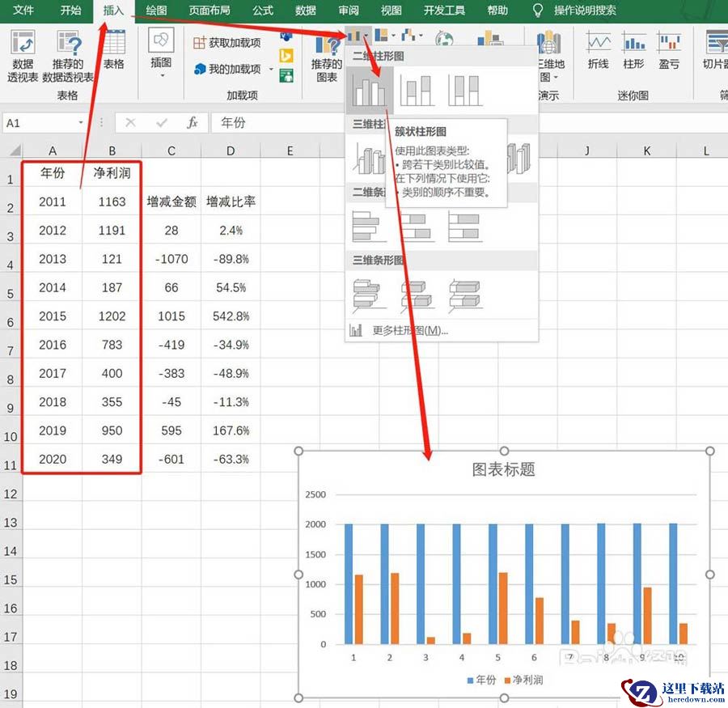The width and height of the screenshot is (728, 708).
Task: Select the Clustered Column 2D chart
Action: click(x=370, y=90)
